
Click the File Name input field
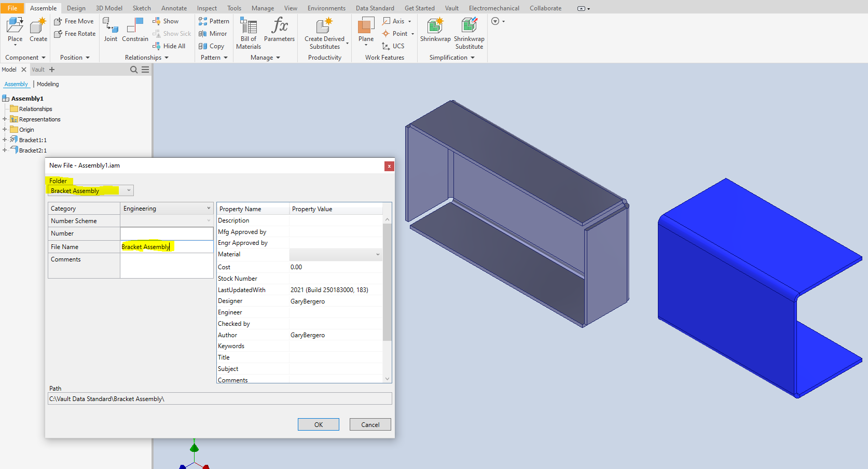point(167,247)
